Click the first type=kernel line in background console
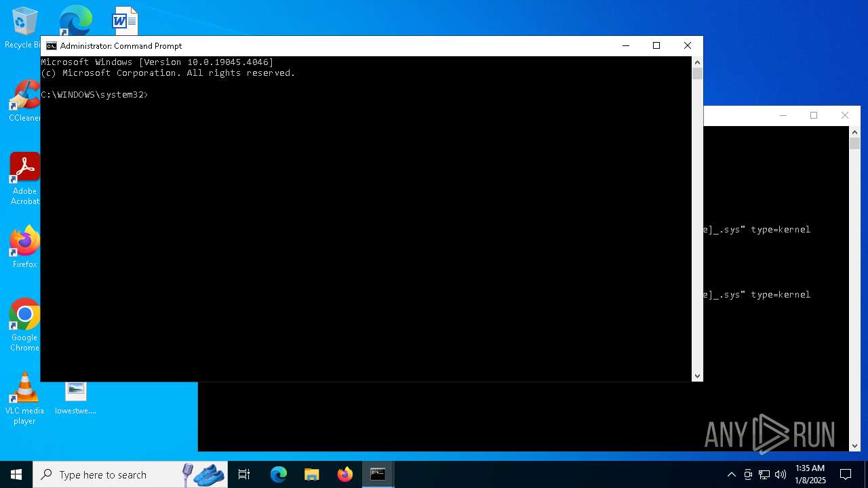The height and width of the screenshot is (488, 868). (x=757, y=230)
